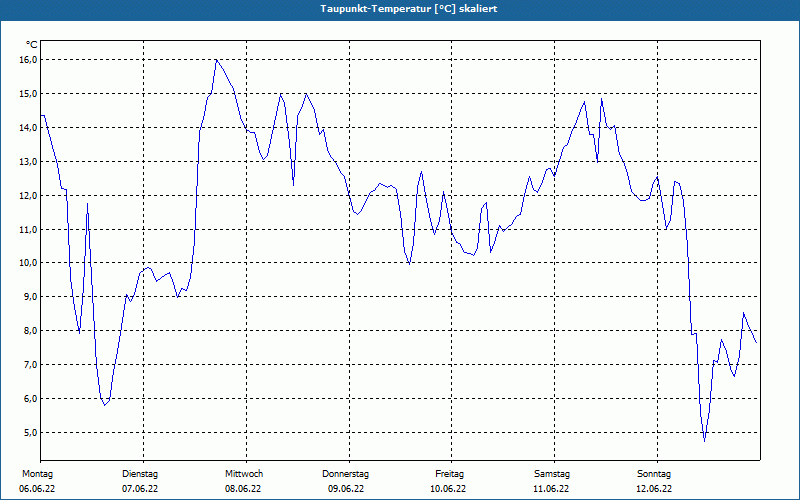Select the 15,0 y-axis value
The width and height of the screenshot is (800, 500).
[x=29, y=94]
